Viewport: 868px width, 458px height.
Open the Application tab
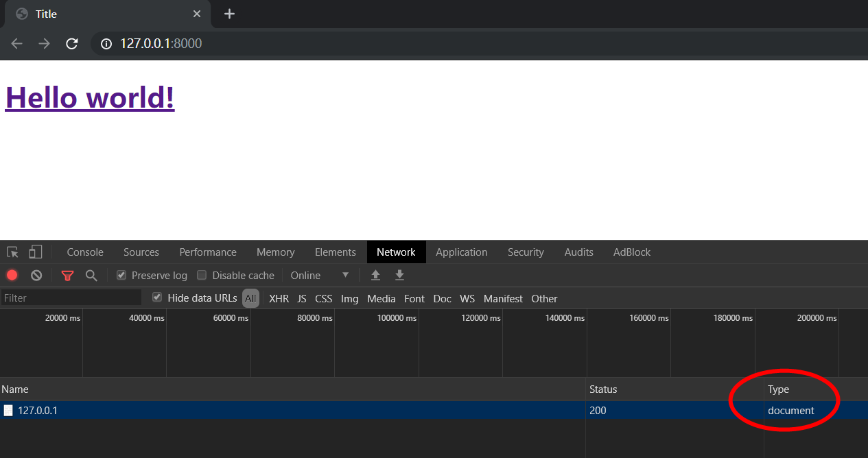click(x=462, y=252)
